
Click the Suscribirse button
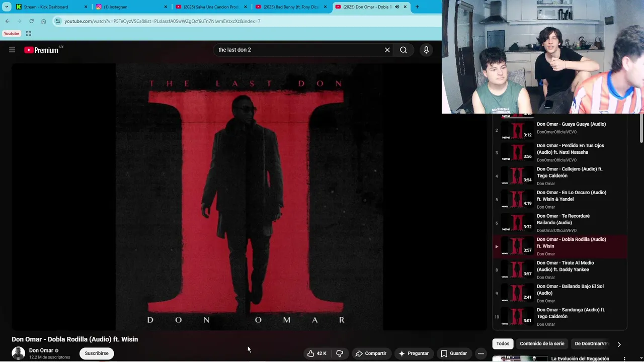(97, 353)
